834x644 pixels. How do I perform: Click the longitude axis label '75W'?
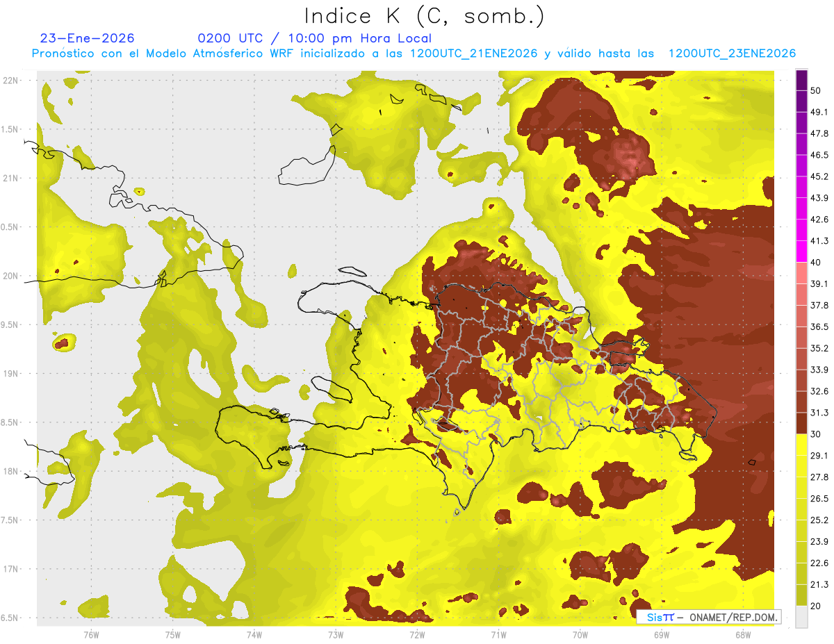[x=173, y=635]
